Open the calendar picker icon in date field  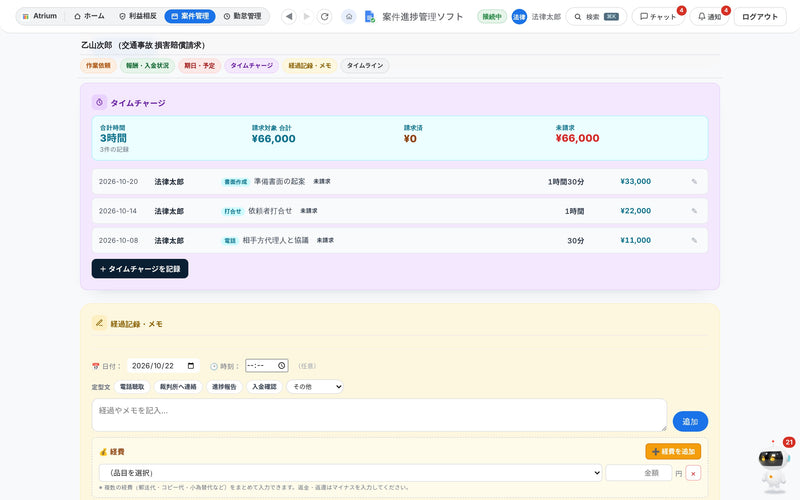pos(191,366)
